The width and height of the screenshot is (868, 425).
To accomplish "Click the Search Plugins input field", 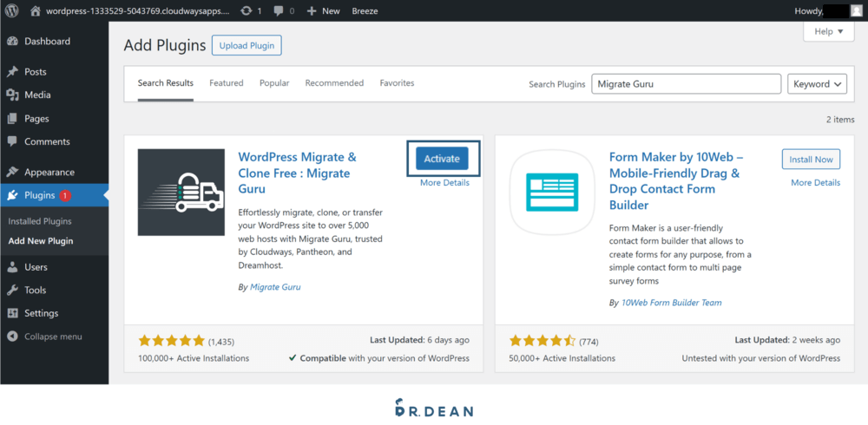I will click(687, 84).
